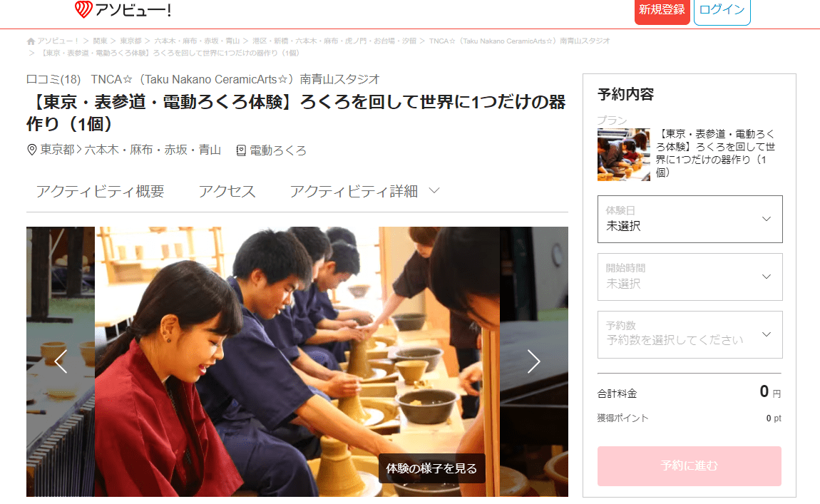
Task: Click the plan thumbnail in 予約内容
Action: [x=623, y=155]
